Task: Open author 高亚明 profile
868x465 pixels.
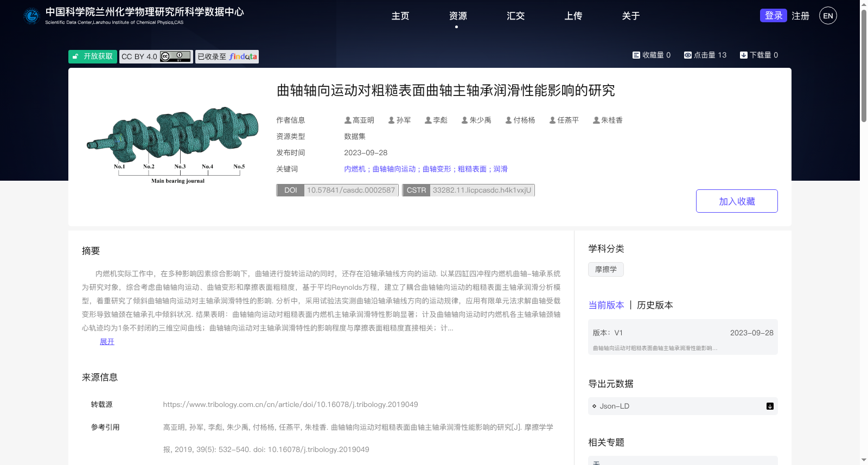Action: tap(359, 120)
